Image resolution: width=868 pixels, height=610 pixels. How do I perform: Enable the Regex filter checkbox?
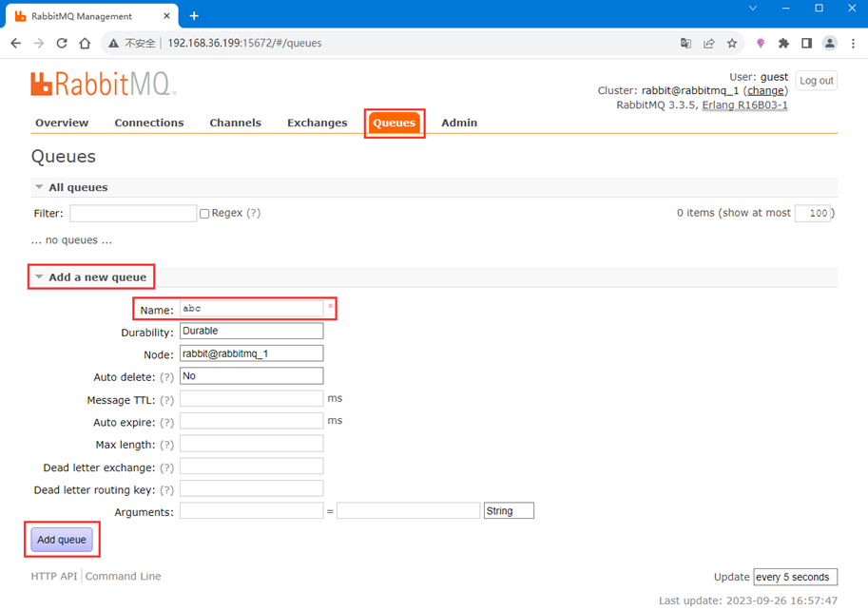(x=204, y=214)
